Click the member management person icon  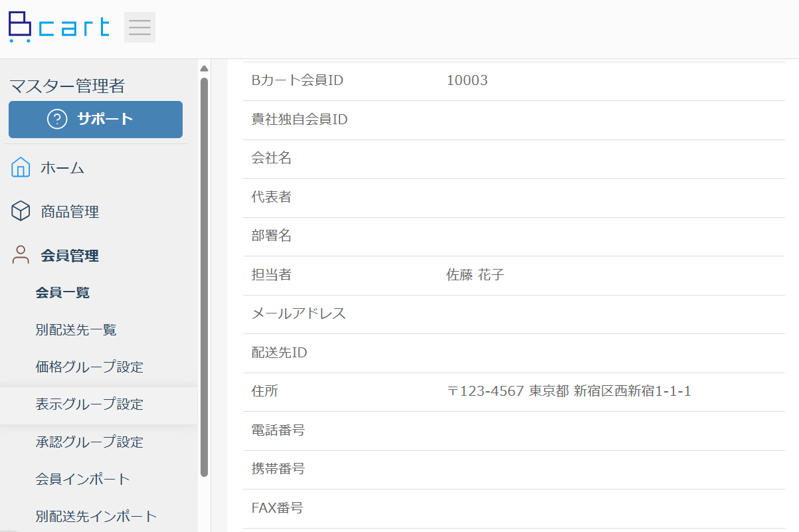pos(21,255)
